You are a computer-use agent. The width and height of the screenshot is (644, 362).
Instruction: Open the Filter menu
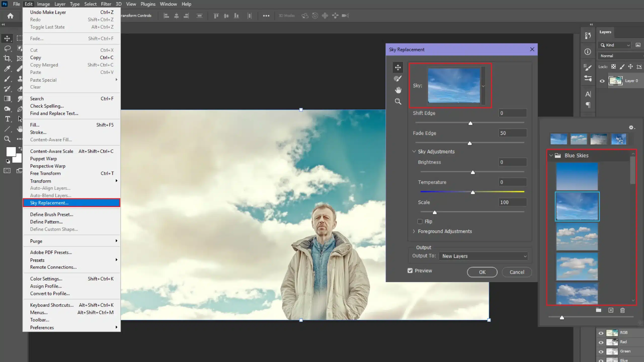click(106, 4)
